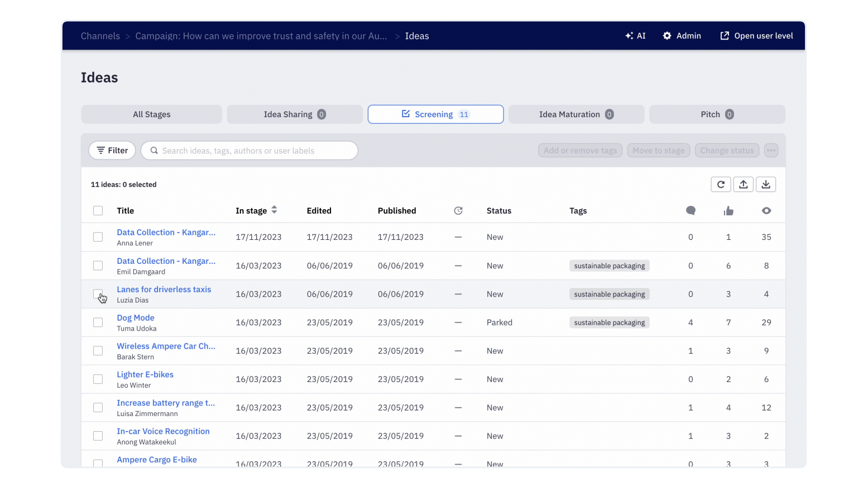Click the comments column header icon
The height and width of the screenshot is (488, 868).
(x=690, y=211)
